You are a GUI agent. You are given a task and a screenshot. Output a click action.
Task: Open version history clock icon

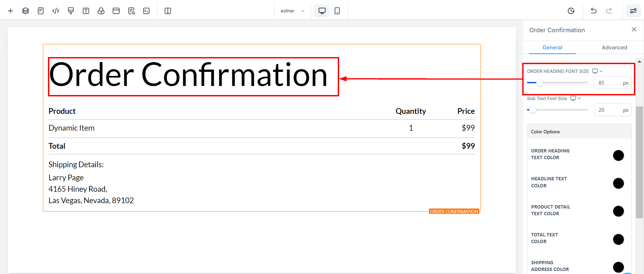[571, 11]
